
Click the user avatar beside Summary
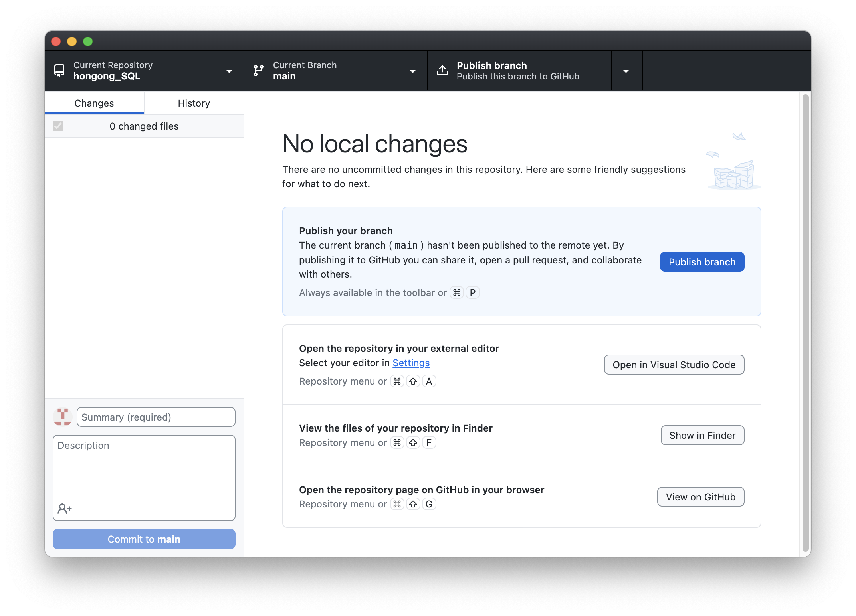63,417
